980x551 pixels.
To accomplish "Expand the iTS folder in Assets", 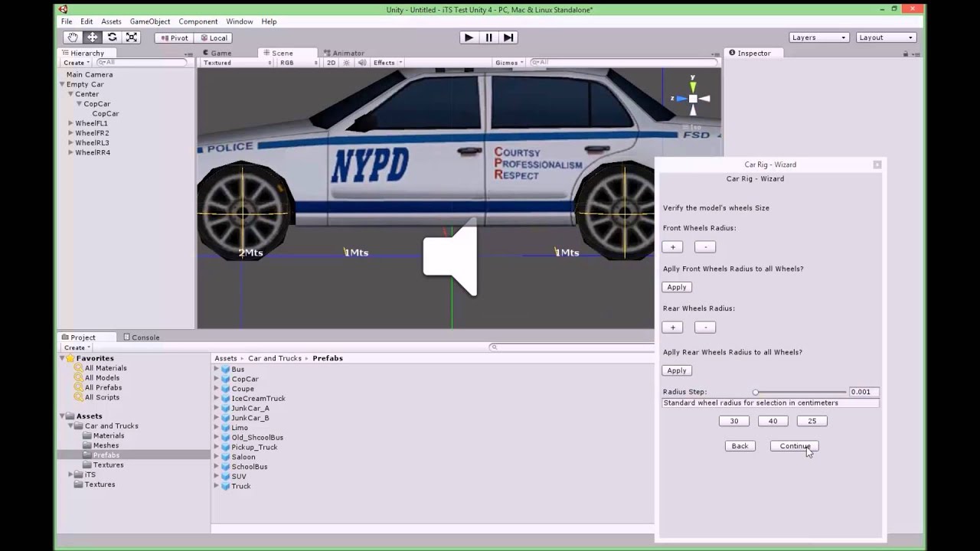I will pos(70,474).
